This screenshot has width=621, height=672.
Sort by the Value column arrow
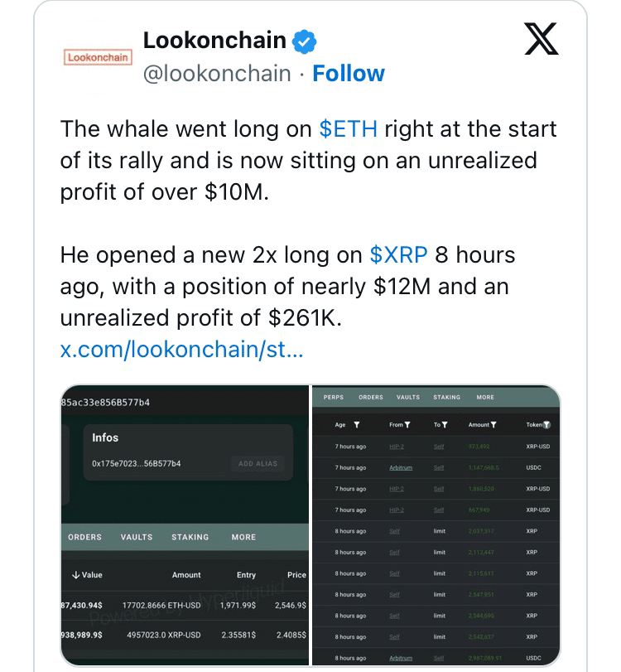point(75,575)
